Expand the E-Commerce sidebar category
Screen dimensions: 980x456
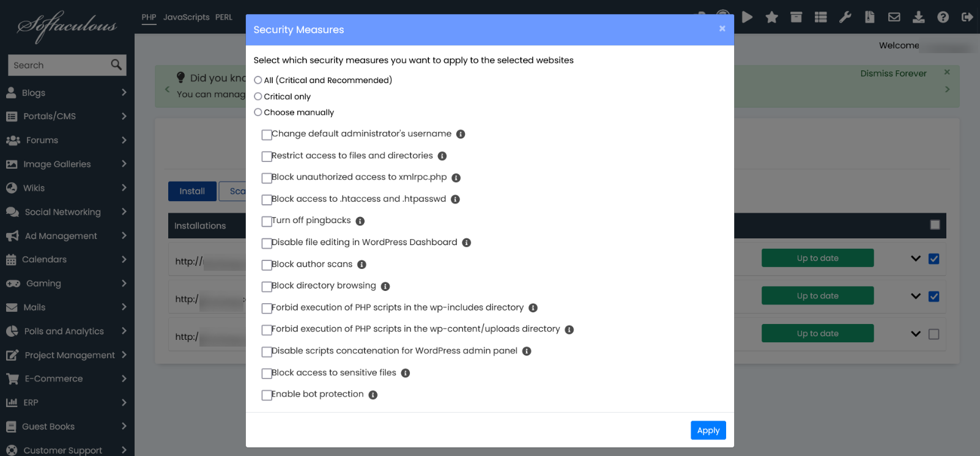(x=66, y=378)
